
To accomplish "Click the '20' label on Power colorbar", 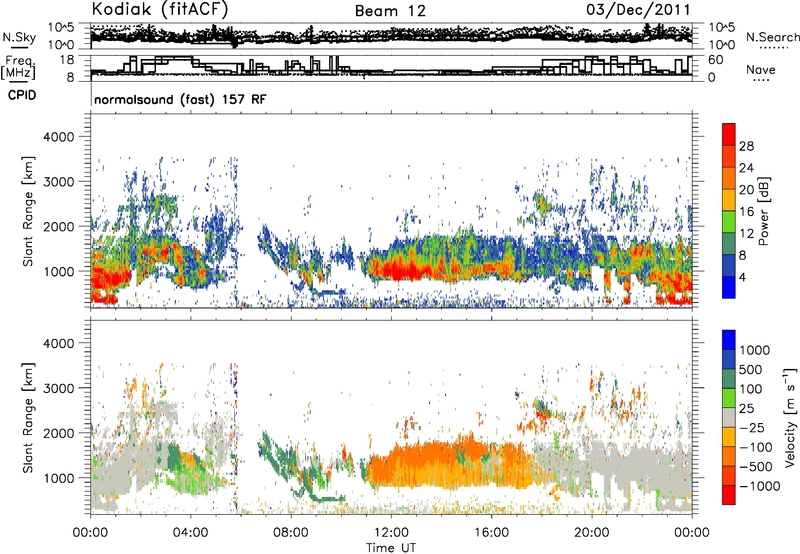I will (x=746, y=190).
